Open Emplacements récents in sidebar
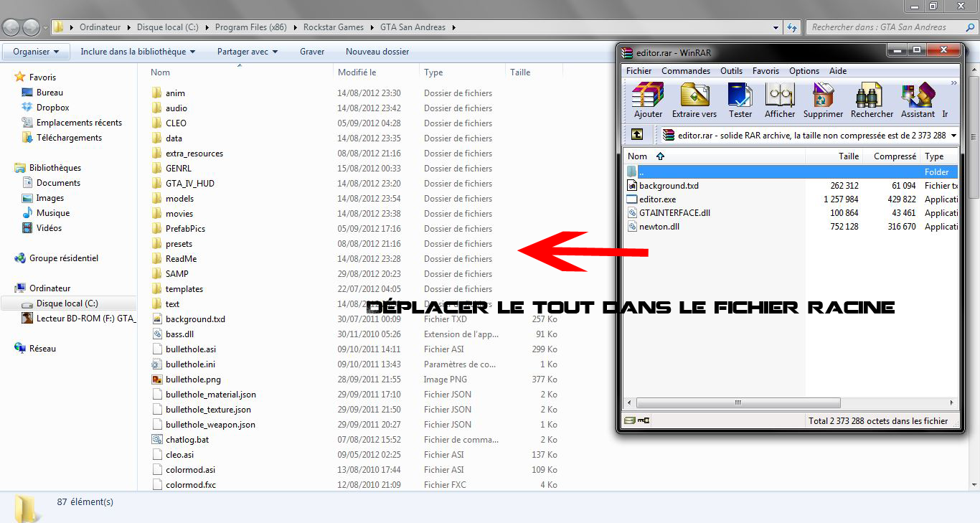980x523 pixels. (x=79, y=123)
